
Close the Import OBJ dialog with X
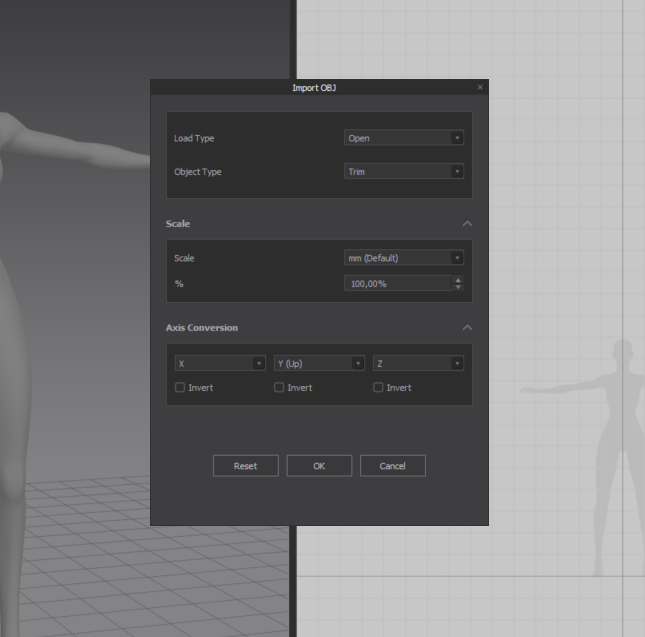coord(480,88)
